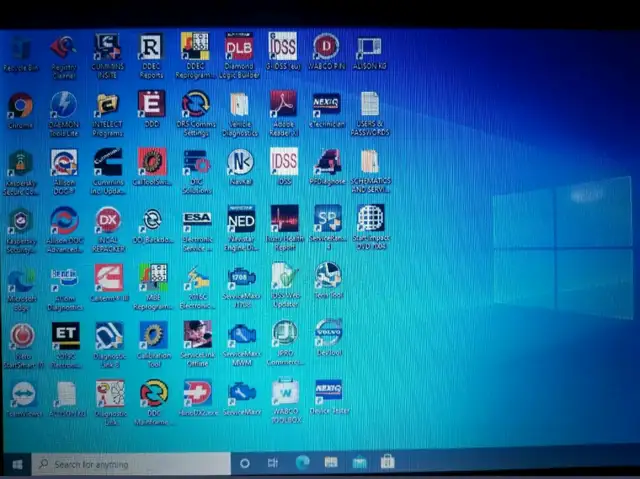Focus the Search for anything box
The image size is (640, 479).
pos(131,464)
